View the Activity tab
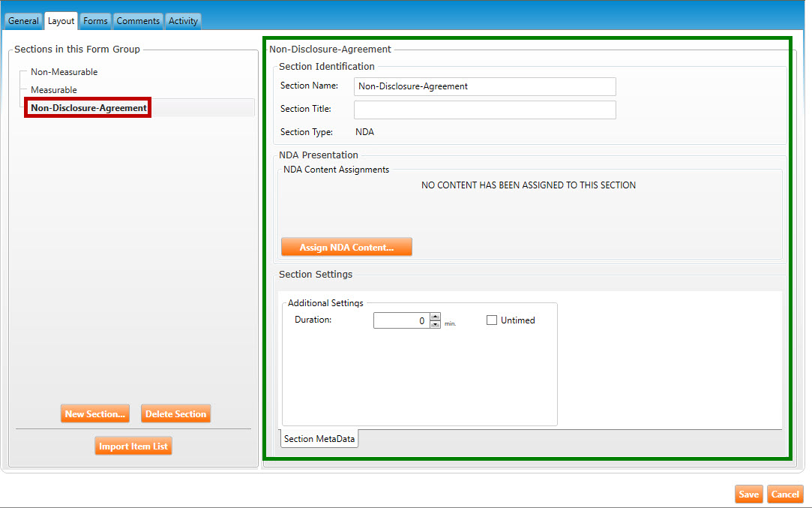 [x=183, y=21]
